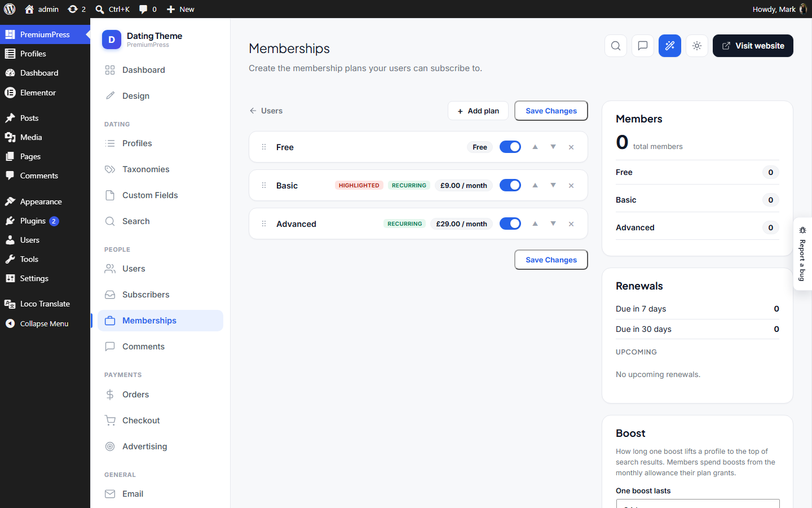This screenshot has width=812, height=508.
Task: Open updates icon showing 2 in admin bar
Action: pyautogui.click(x=77, y=9)
